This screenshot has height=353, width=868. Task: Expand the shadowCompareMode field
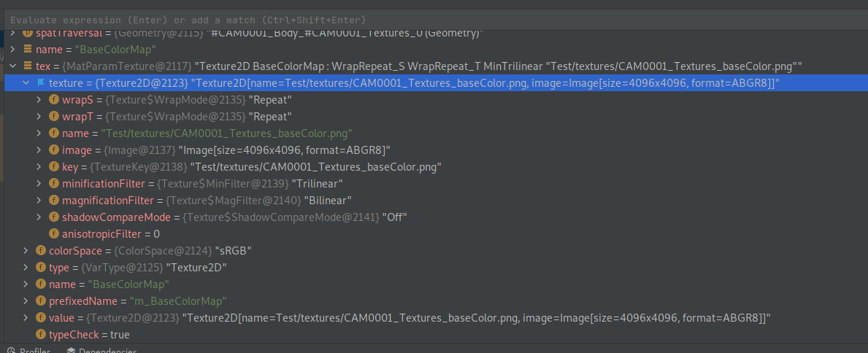tap(39, 217)
